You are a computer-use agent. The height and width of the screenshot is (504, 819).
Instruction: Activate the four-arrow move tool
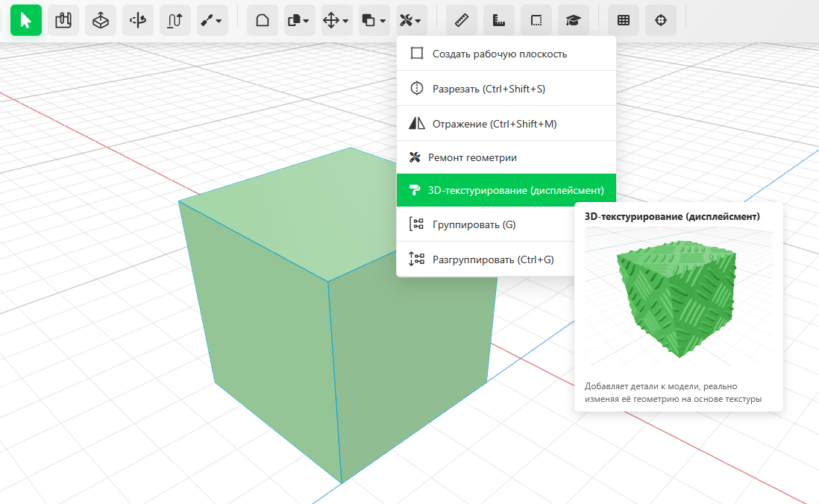[x=331, y=20]
